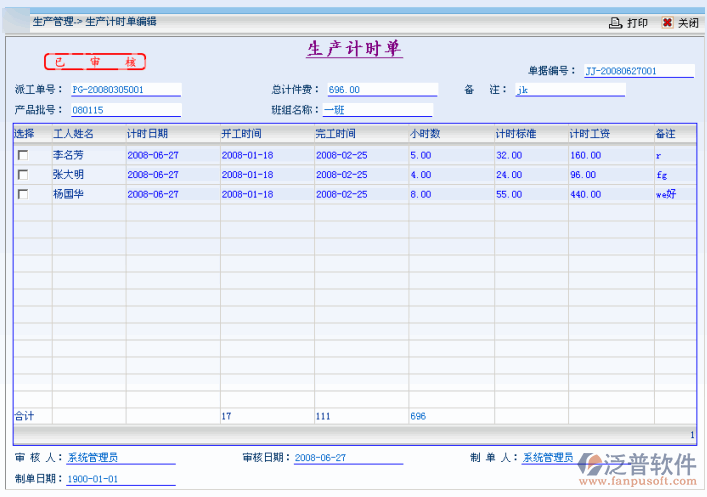Click the 打印 print button label
707x497 pixels.
pos(637,22)
